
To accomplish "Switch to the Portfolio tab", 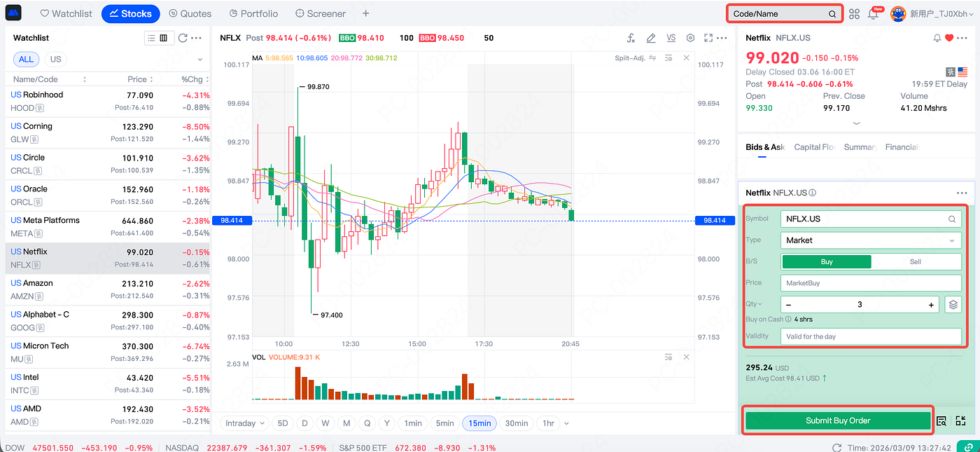I will tap(253, 13).
